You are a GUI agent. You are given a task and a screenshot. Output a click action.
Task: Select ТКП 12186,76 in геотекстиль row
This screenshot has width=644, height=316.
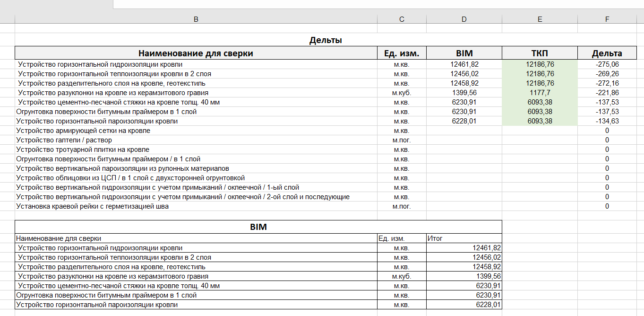pyautogui.click(x=540, y=83)
